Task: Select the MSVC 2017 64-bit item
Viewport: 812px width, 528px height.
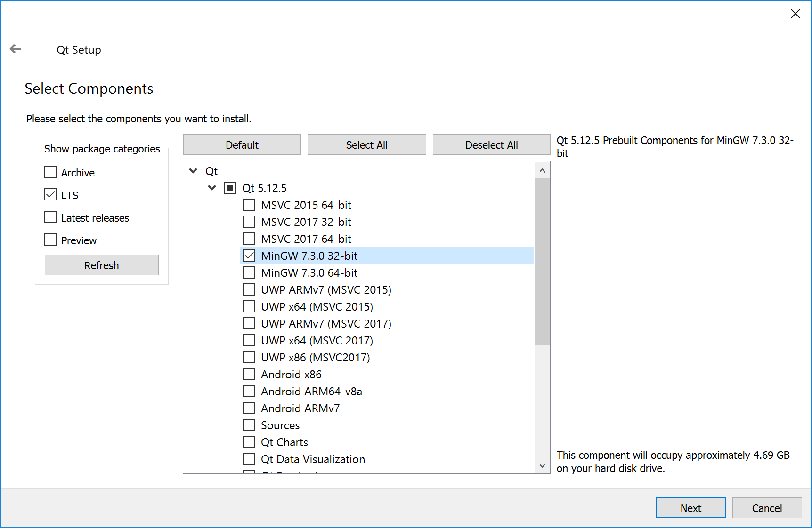Action: pos(306,239)
